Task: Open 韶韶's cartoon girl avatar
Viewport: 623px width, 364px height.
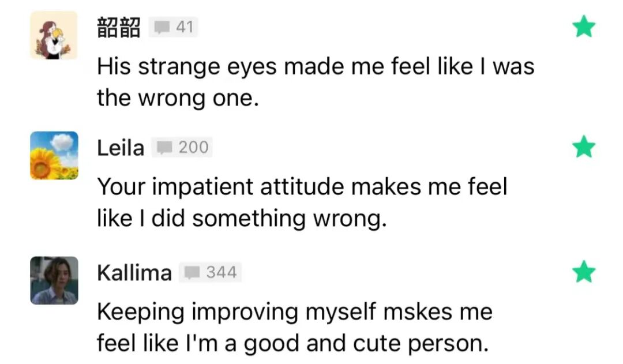Action: click(x=54, y=35)
